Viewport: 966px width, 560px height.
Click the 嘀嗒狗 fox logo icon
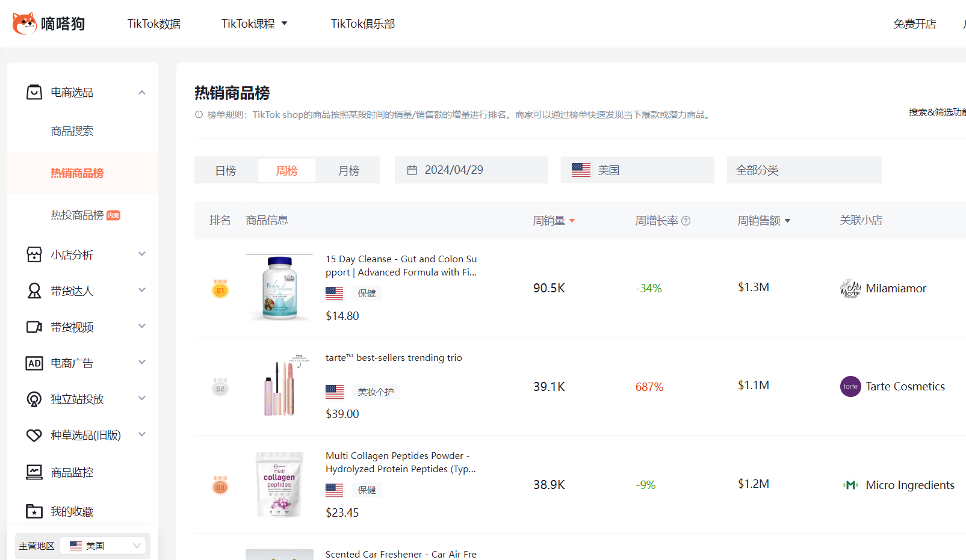[24, 23]
